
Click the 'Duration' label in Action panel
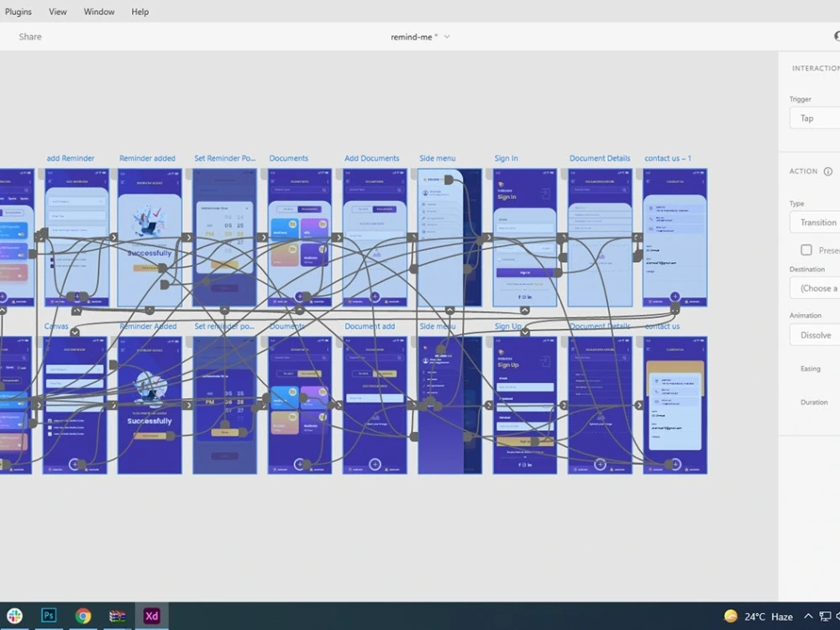click(x=814, y=402)
